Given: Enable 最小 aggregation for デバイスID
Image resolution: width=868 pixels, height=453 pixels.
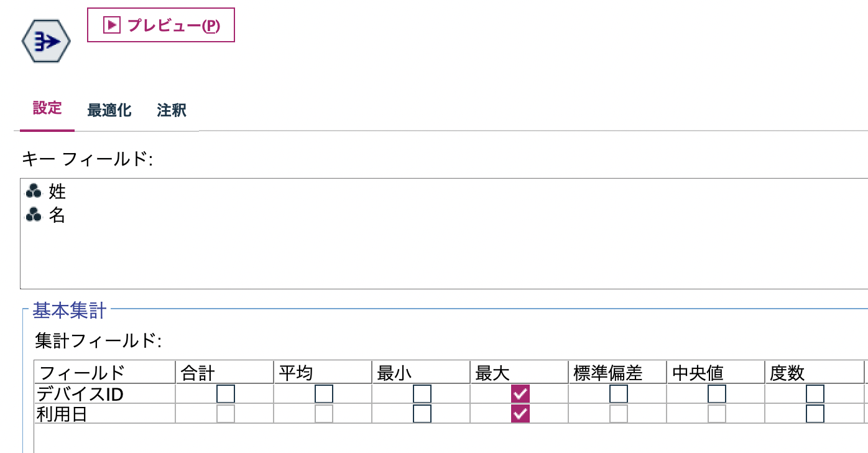Looking at the screenshot, I should tap(422, 393).
